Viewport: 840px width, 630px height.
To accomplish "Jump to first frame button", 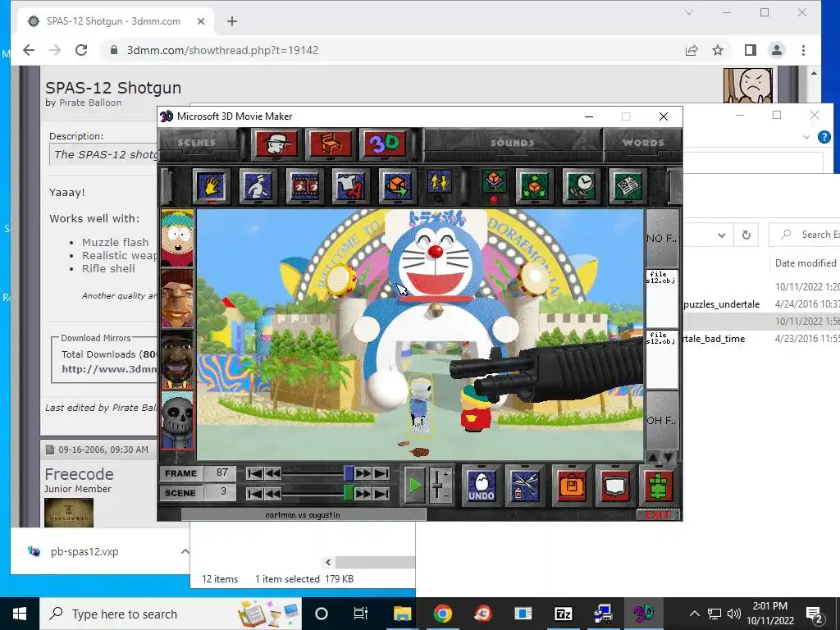I will click(255, 473).
